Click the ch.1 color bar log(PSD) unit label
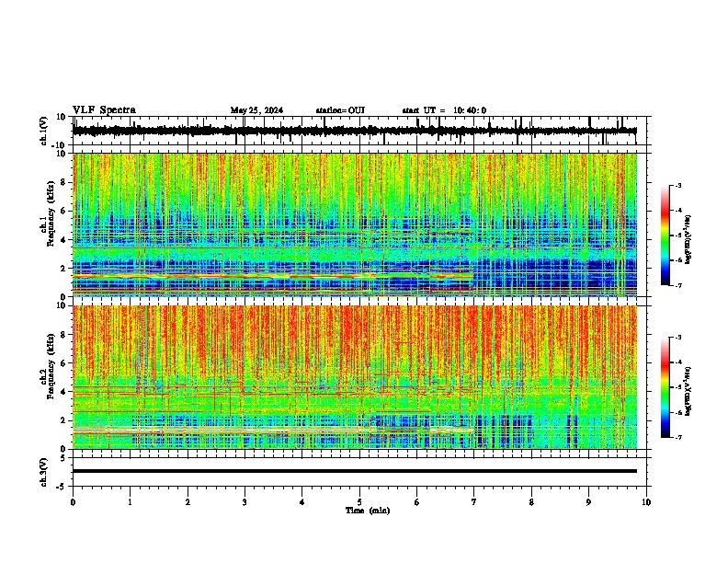 pyautogui.click(x=688, y=240)
